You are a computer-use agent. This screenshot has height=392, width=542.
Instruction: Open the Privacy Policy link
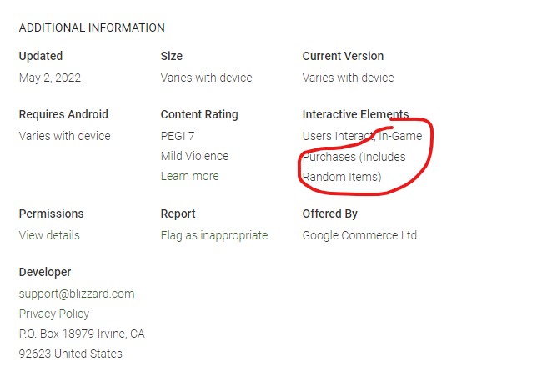click(54, 314)
